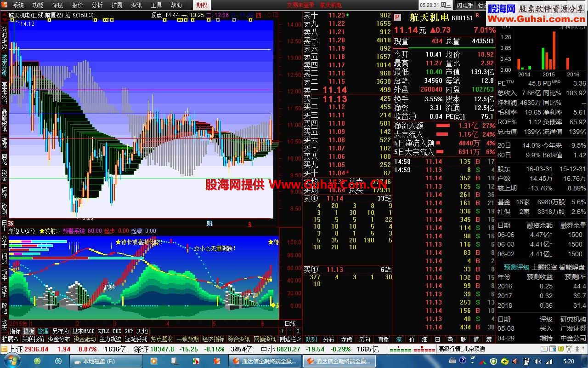This screenshot has width=588, height=368.
Task: Open the 功能 menu
Action: pos(38,5)
